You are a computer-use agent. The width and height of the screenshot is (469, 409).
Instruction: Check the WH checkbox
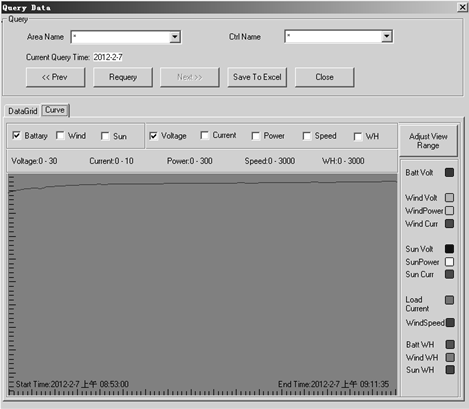coord(358,137)
